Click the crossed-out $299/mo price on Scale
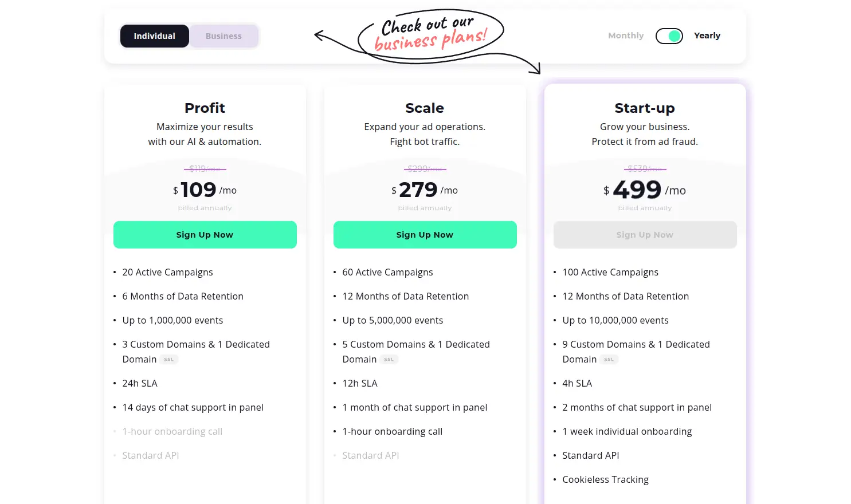 tap(425, 168)
